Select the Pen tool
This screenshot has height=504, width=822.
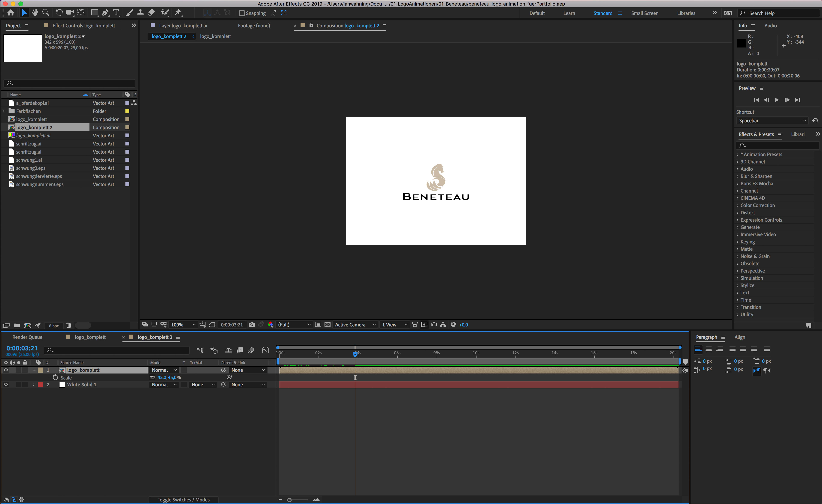(x=105, y=13)
